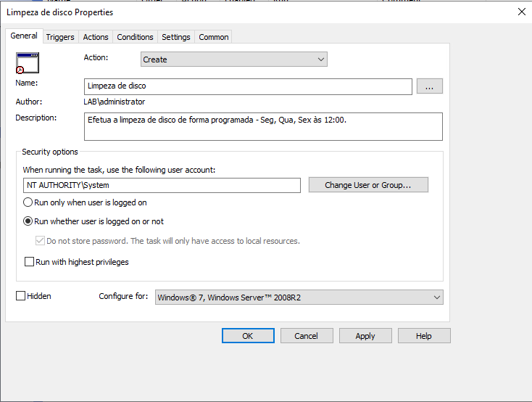Select the Settings tab
Screen dimensions: 532x402
point(176,37)
